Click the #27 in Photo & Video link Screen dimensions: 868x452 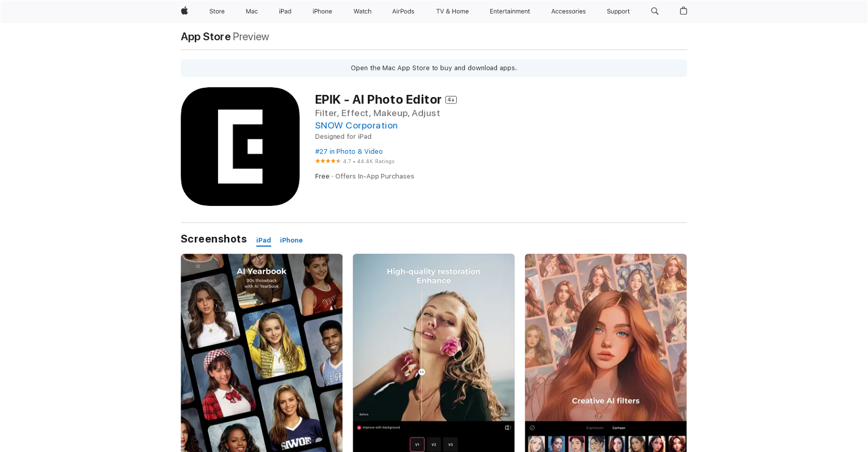pos(349,152)
